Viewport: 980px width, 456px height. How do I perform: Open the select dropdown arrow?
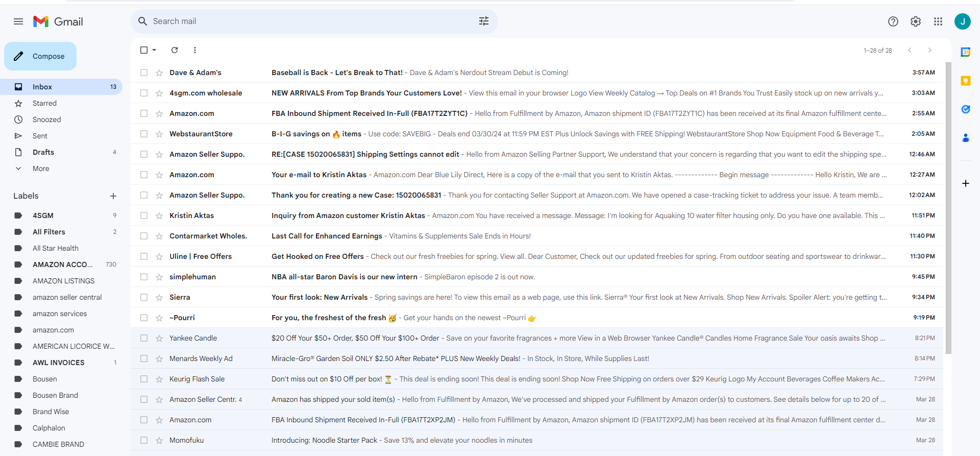click(x=154, y=50)
